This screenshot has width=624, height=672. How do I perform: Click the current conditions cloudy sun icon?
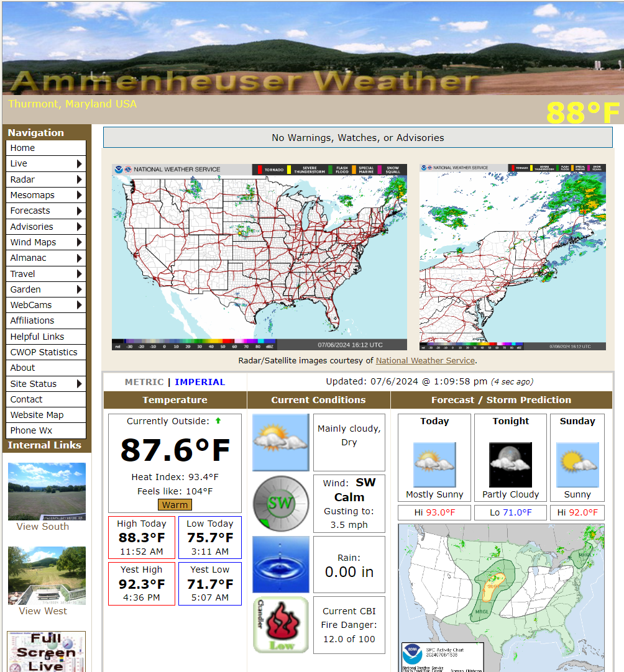click(x=280, y=442)
